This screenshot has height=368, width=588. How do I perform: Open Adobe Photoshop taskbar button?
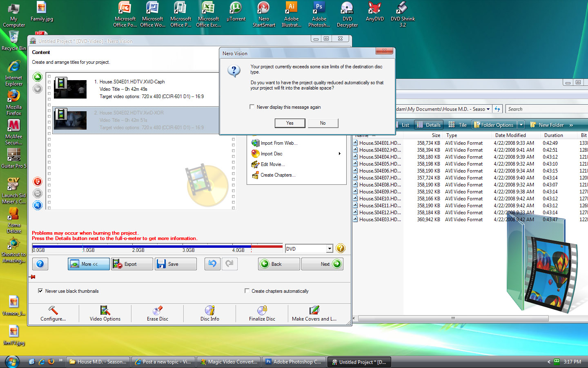tap(294, 362)
